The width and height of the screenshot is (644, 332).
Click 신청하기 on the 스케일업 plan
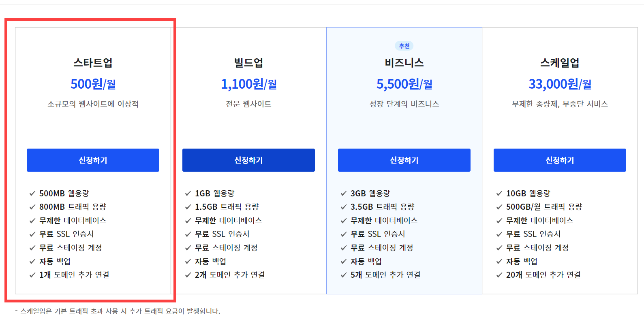[x=559, y=160]
